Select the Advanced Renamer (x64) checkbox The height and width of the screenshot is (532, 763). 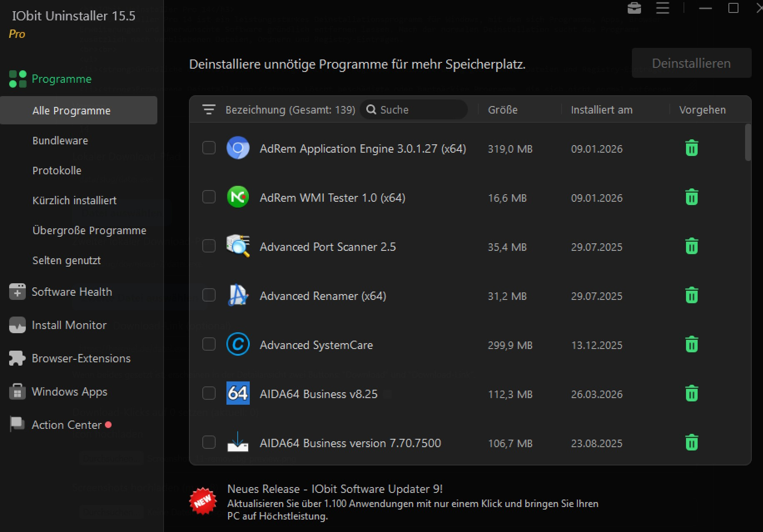click(x=209, y=295)
